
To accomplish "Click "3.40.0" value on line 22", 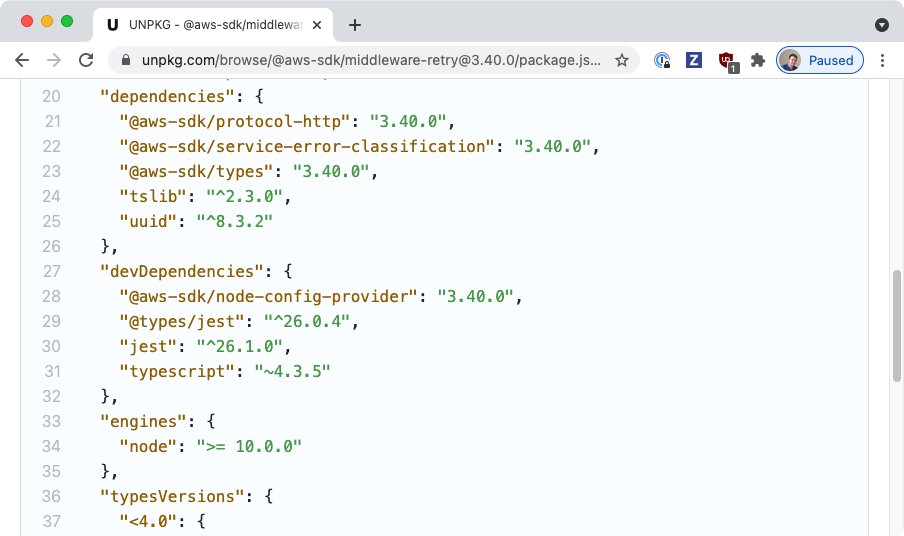I will click(x=553, y=146).
